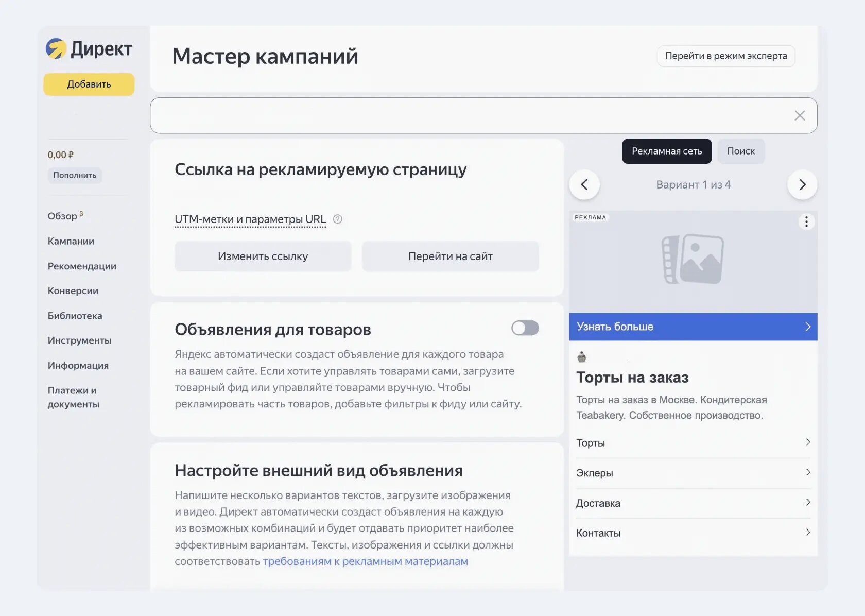Open Инструменты in the sidebar
The height and width of the screenshot is (616, 865).
tap(79, 340)
